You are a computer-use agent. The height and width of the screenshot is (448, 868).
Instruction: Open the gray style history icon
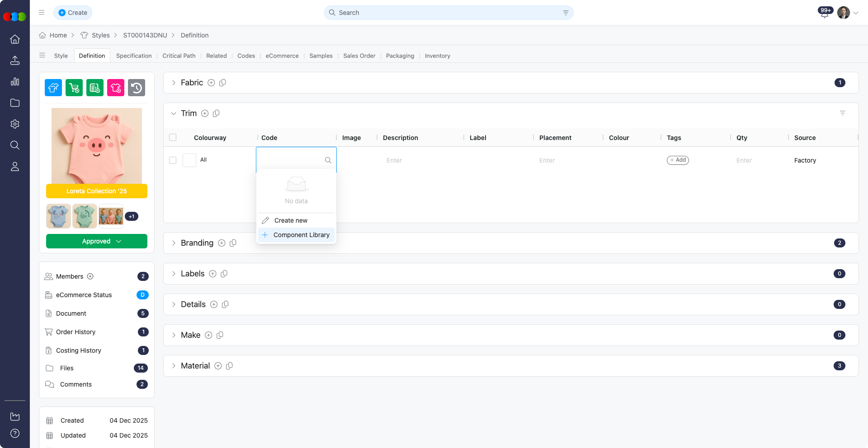(137, 88)
